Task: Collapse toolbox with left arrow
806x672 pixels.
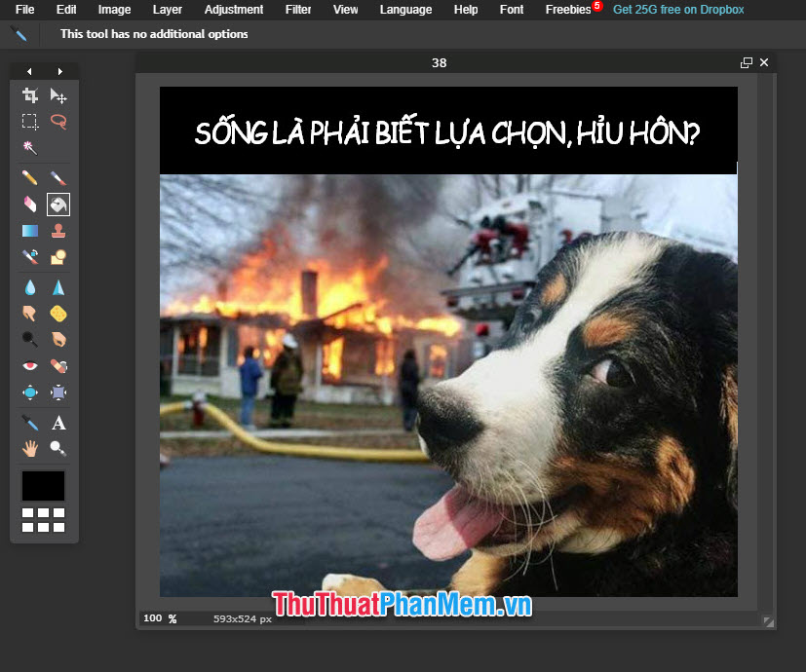Action: pos(29,71)
